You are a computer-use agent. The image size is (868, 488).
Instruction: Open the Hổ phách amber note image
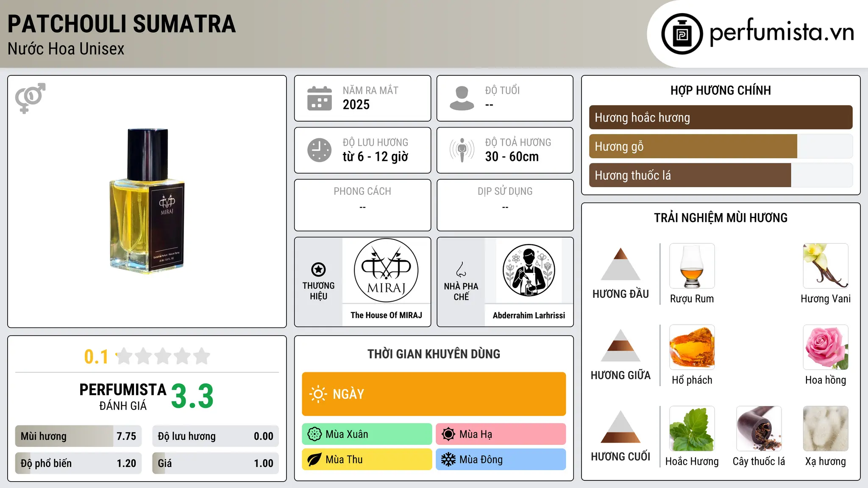692,347
